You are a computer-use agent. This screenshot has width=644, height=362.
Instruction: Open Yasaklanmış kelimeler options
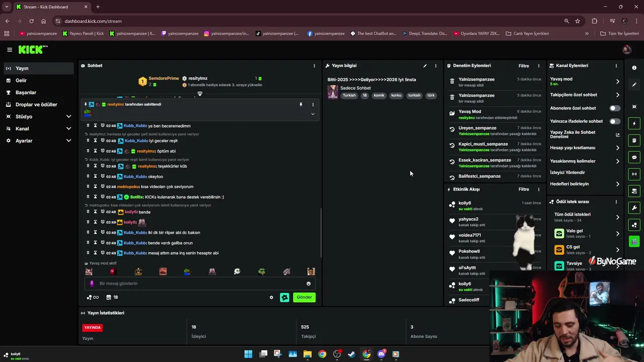click(618, 161)
